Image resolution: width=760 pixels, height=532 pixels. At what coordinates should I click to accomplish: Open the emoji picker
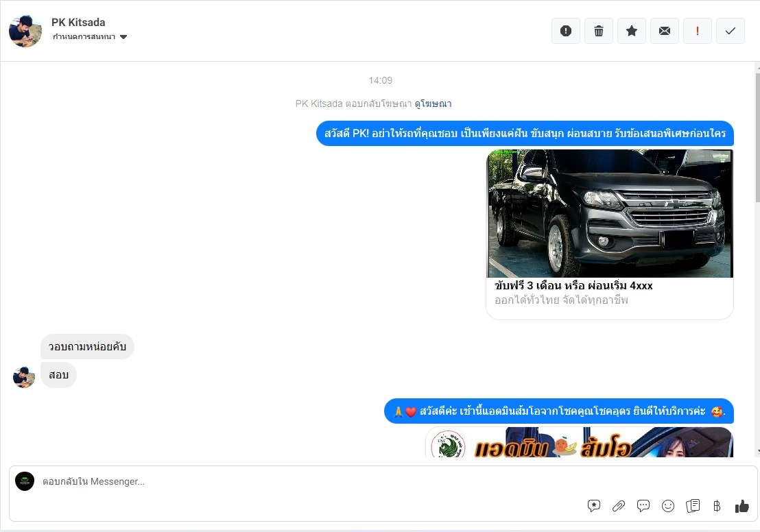(668, 506)
